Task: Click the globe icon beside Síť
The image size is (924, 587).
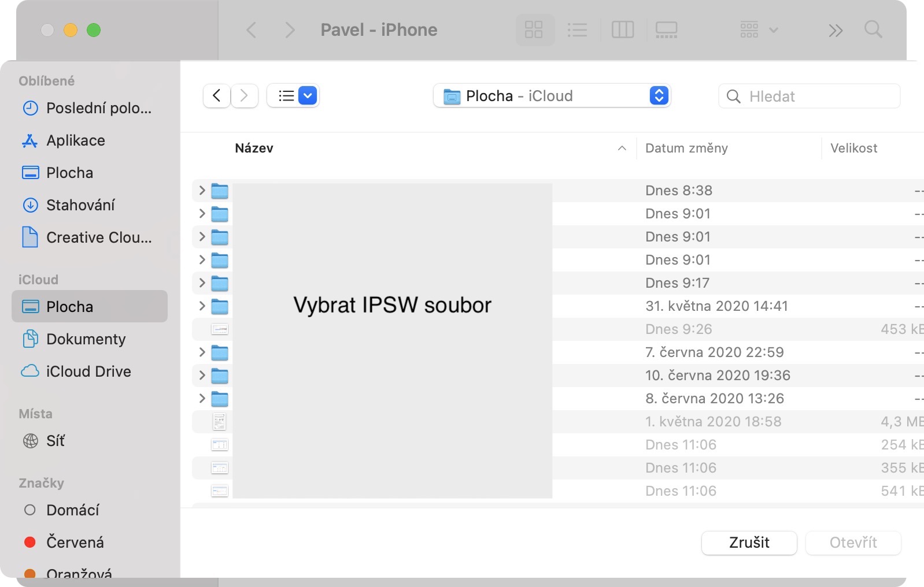Action: pyautogui.click(x=30, y=441)
